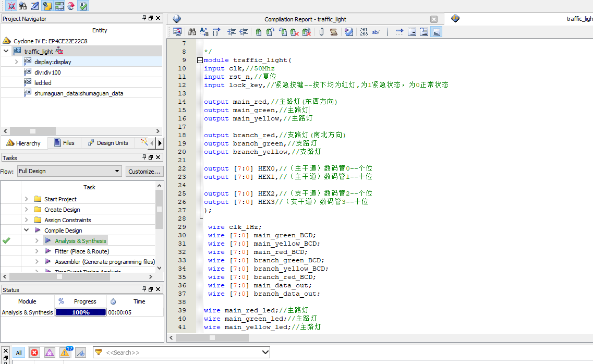Open the message search filter dropdown
593x364 pixels.
[x=265, y=353]
